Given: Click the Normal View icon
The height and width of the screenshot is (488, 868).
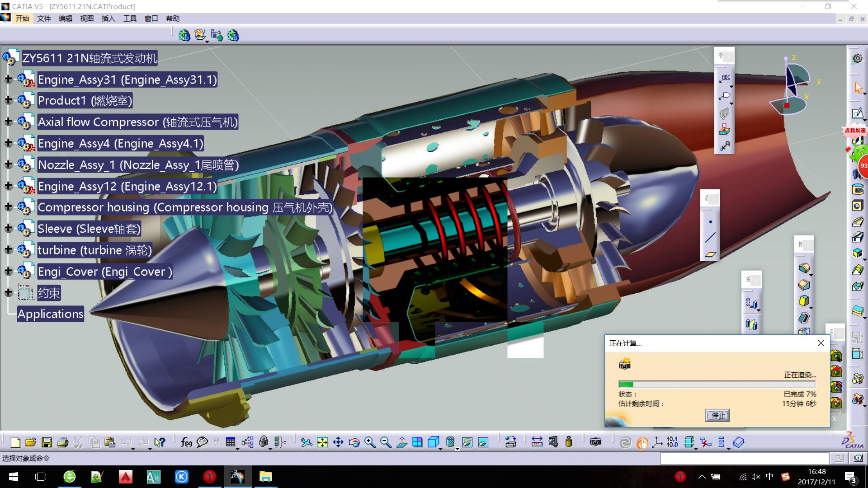Looking at the screenshot, I should [401, 442].
